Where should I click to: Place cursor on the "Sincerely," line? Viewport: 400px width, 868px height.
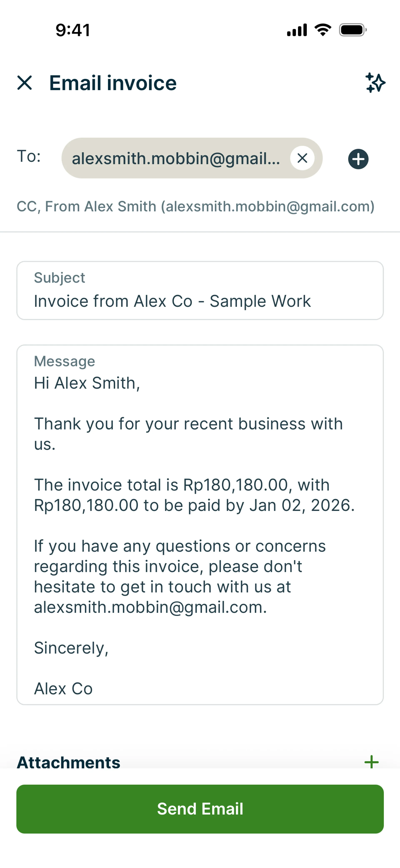(71, 648)
